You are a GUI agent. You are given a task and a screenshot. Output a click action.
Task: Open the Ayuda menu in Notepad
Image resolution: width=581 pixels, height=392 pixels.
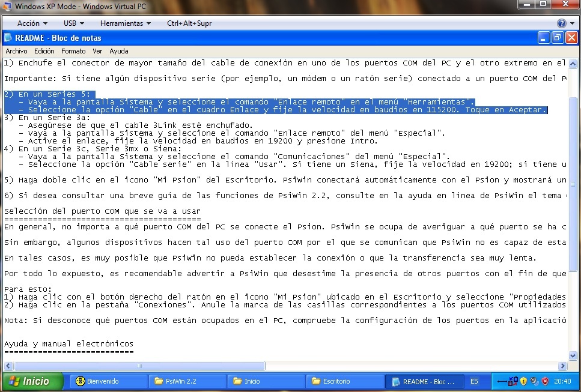(x=118, y=51)
